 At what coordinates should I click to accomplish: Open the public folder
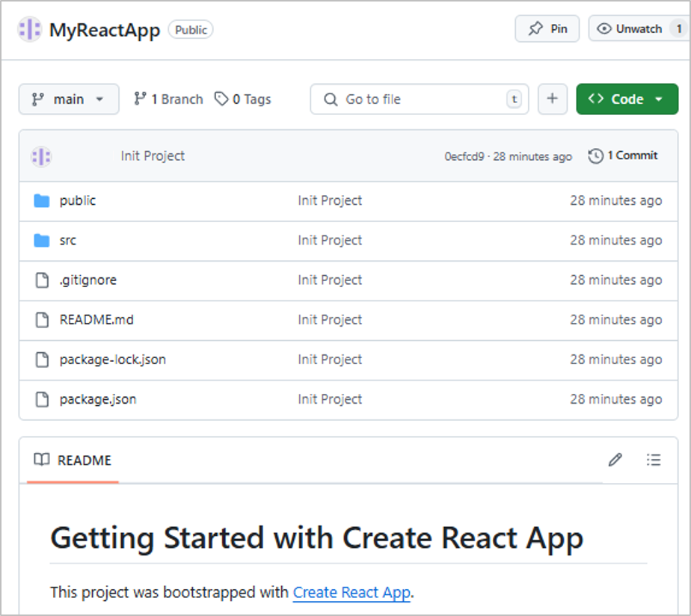pyautogui.click(x=78, y=200)
